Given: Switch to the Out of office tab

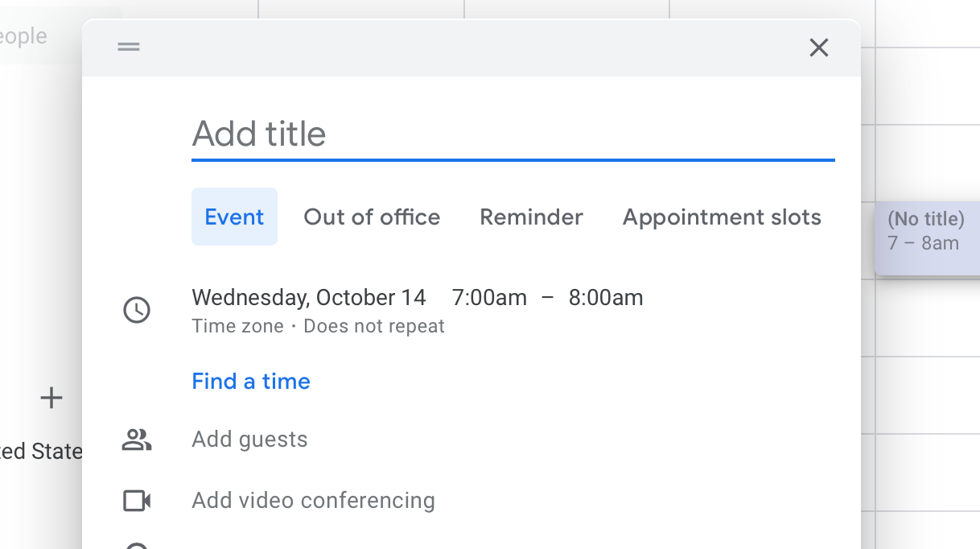Looking at the screenshot, I should [x=372, y=217].
